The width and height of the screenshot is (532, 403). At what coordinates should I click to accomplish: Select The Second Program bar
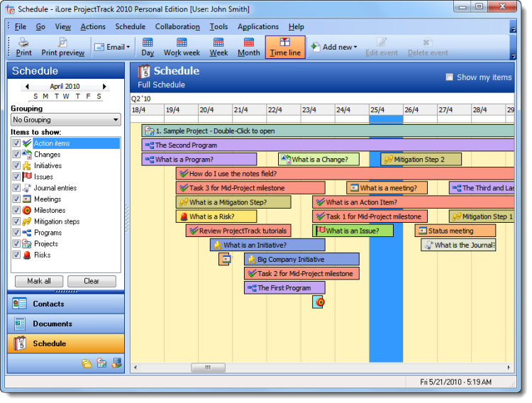pyautogui.click(x=328, y=145)
